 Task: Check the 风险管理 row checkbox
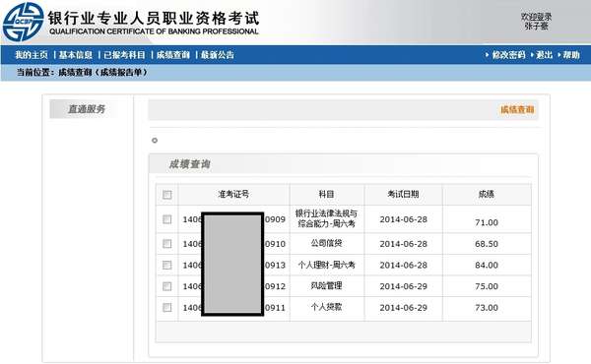point(167,286)
